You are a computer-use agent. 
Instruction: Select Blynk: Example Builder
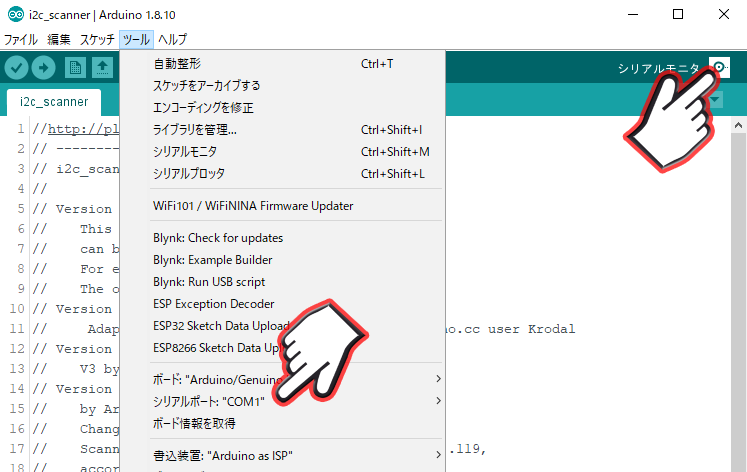pyautogui.click(x=282, y=260)
